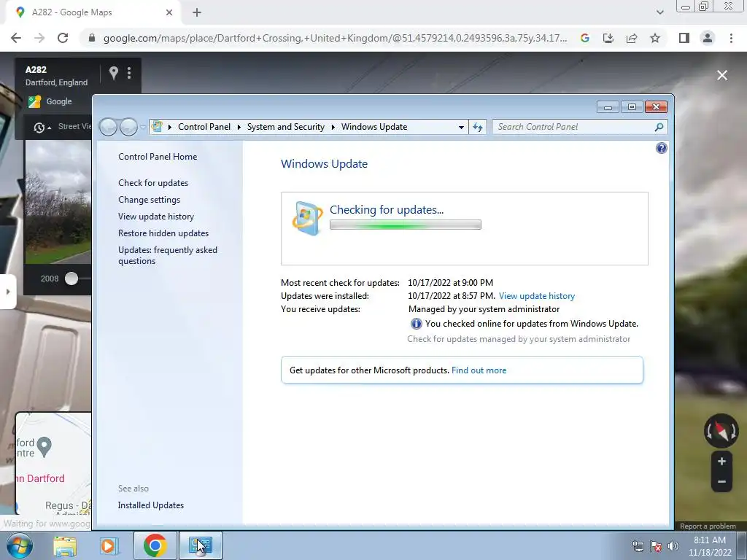Open the Street View more options dots
The width and height of the screenshot is (747, 560).
coord(129,73)
